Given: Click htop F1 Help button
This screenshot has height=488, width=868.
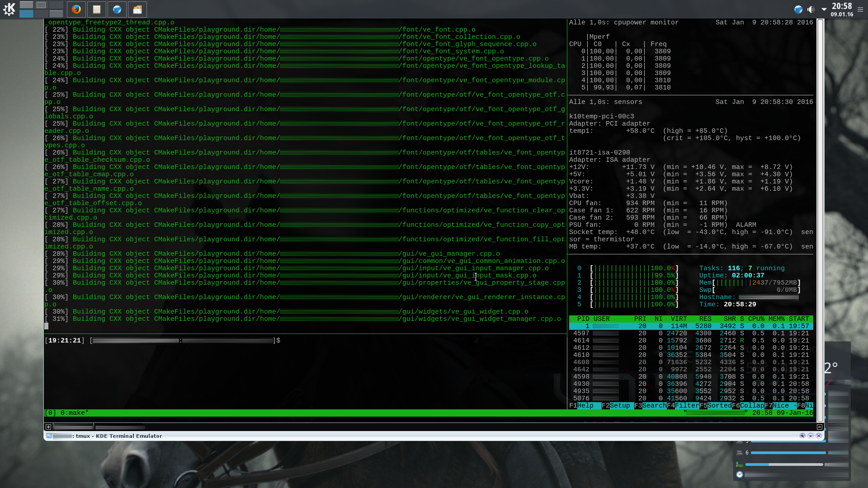Looking at the screenshot, I should (x=585, y=406).
